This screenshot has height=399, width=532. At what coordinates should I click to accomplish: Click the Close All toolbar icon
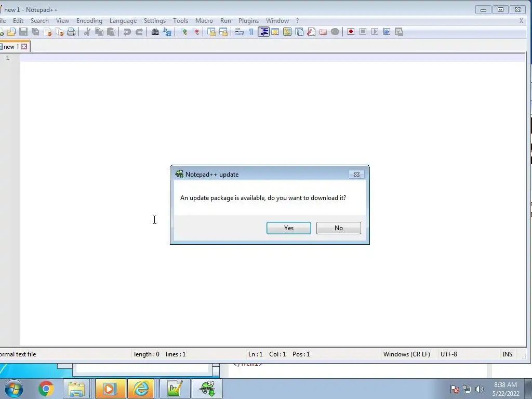(x=59, y=32)
